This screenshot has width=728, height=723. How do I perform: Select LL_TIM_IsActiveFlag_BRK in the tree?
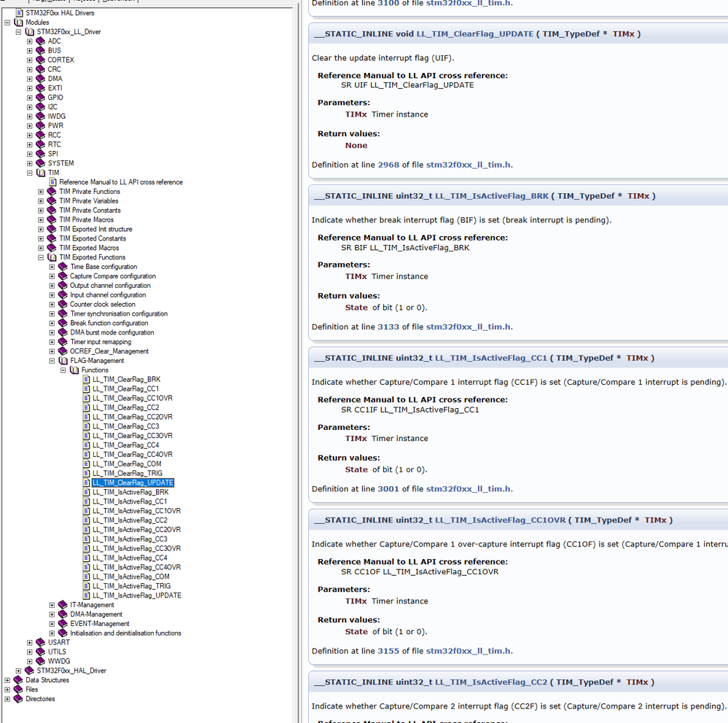(x=130, y=492)
